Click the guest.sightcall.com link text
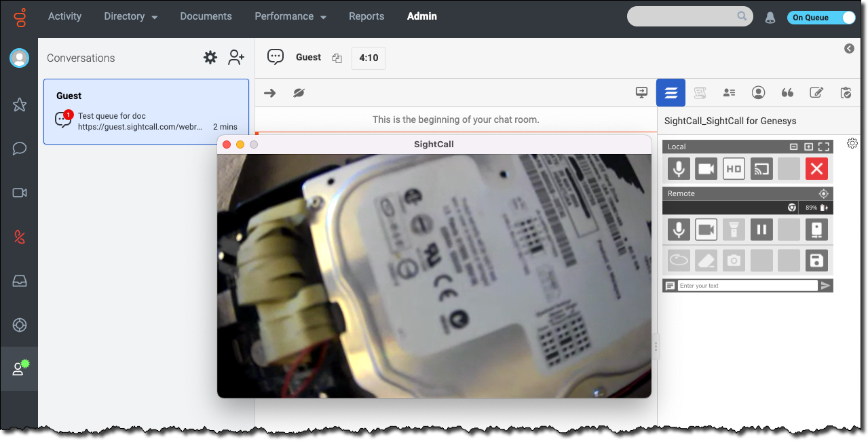This screenshot has width=868, height=441. coord(141,127)
